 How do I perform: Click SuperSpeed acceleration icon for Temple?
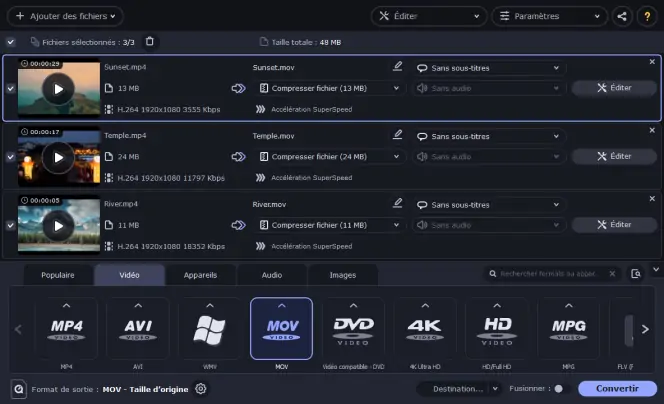[260, 177]
